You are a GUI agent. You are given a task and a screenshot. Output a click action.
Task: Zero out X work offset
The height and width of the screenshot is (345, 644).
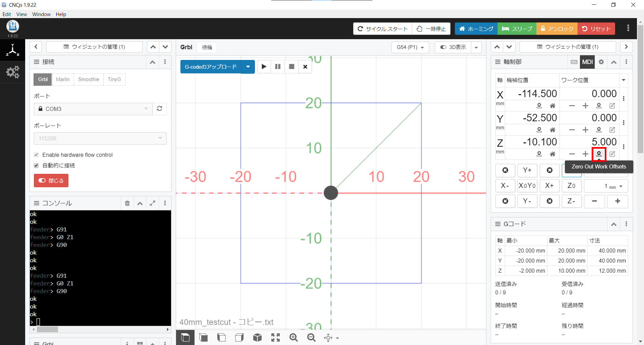point(599,106)
